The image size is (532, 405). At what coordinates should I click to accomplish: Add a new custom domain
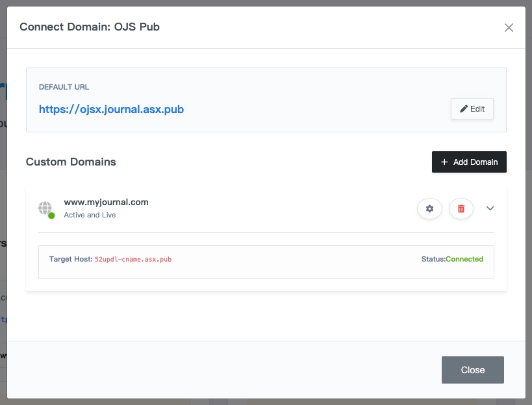(x=469, y=162)
